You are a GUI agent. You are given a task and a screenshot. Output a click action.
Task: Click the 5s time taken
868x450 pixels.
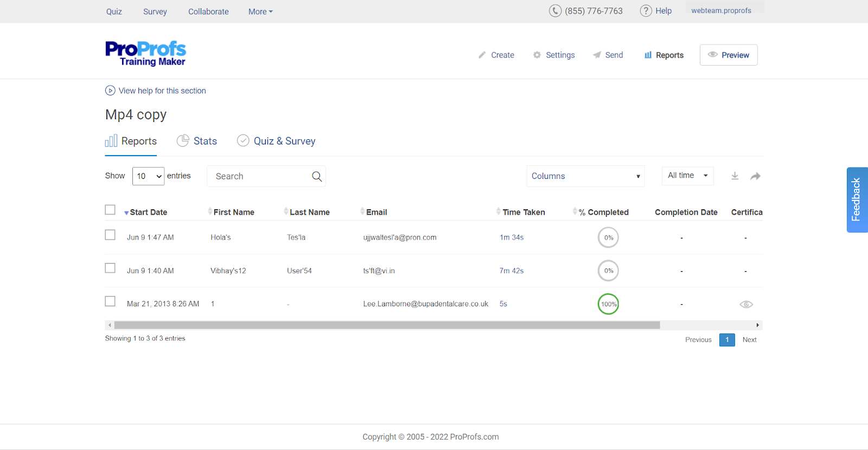503,304
